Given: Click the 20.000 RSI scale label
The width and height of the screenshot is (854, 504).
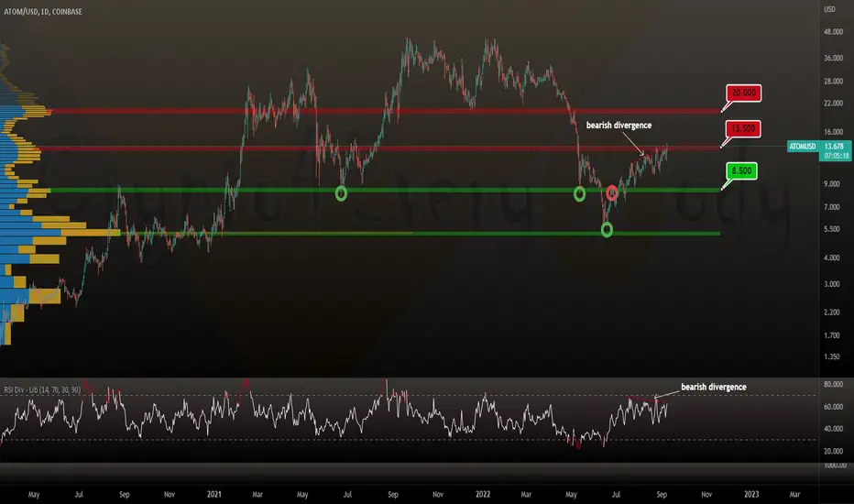Looking at the screenshot, I should pos(833,451).
